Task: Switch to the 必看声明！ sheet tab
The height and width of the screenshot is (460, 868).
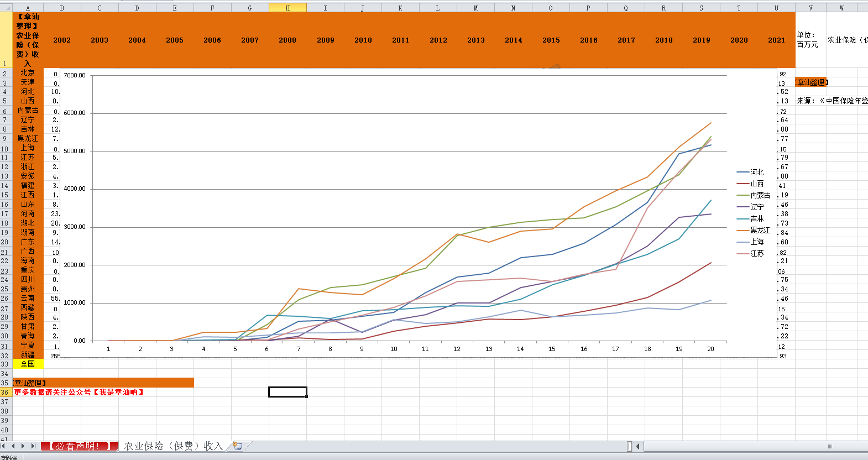Action: (79, 446)
